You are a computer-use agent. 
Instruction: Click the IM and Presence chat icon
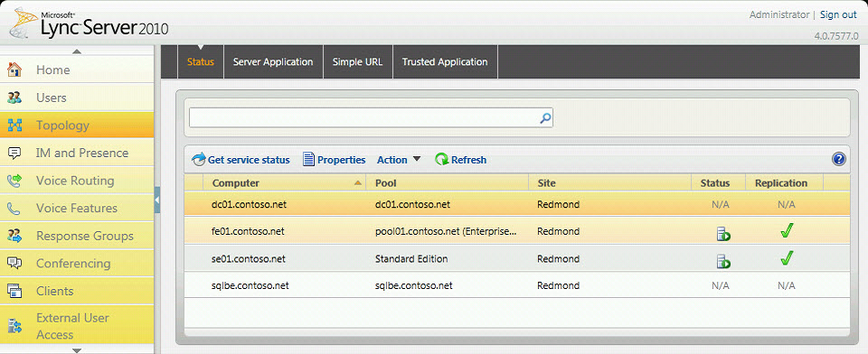click(x=14, y=153)
